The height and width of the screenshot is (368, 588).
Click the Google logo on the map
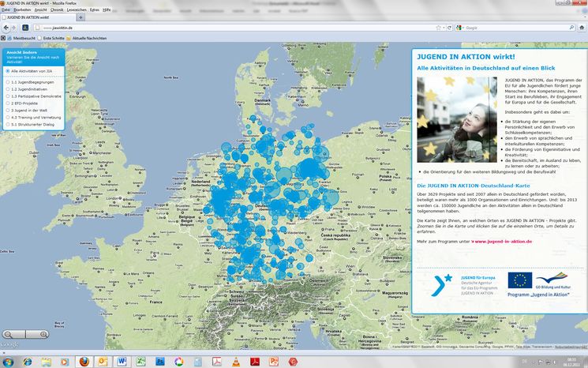pos(9,344)
